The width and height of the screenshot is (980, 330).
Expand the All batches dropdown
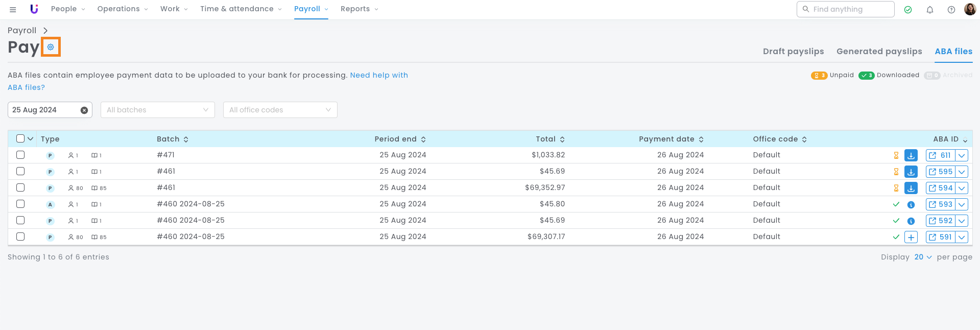157,110
